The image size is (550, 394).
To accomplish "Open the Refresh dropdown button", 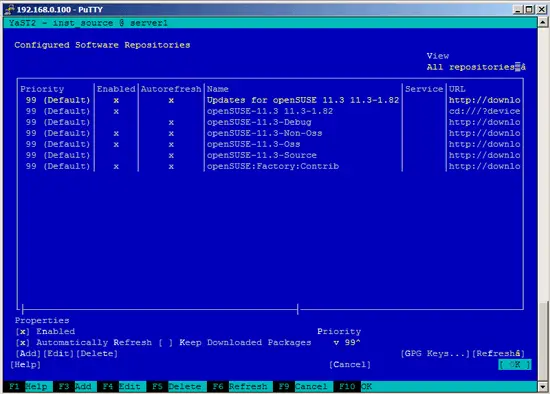I will (x=498, y=354).
